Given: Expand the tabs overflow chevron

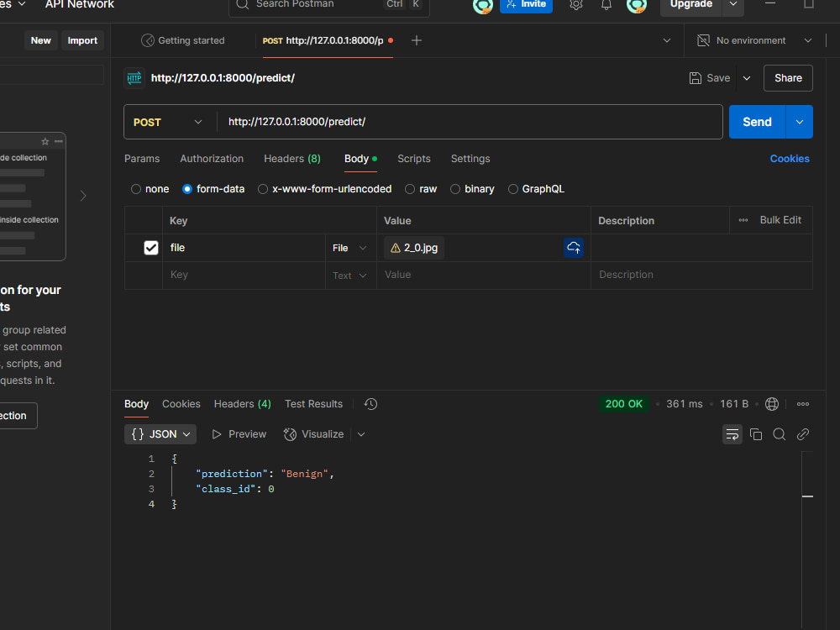Looking at the screenshot, I should pyautogui.click(x=666, y=40).
